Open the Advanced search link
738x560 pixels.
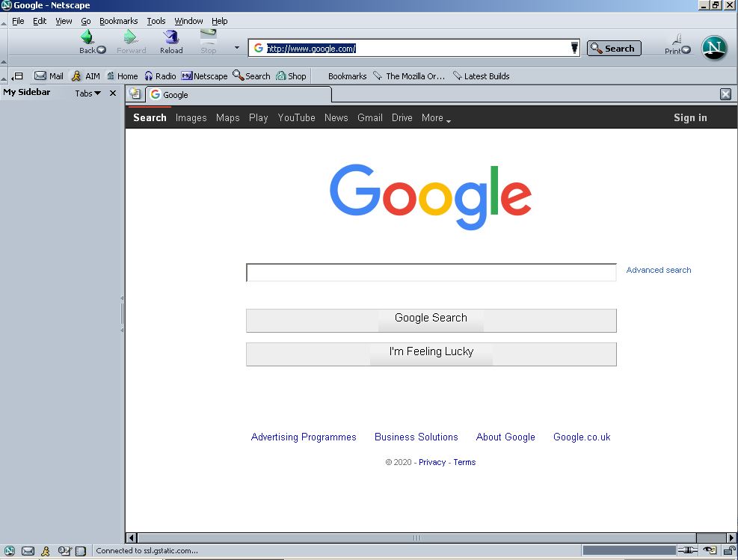658,270
